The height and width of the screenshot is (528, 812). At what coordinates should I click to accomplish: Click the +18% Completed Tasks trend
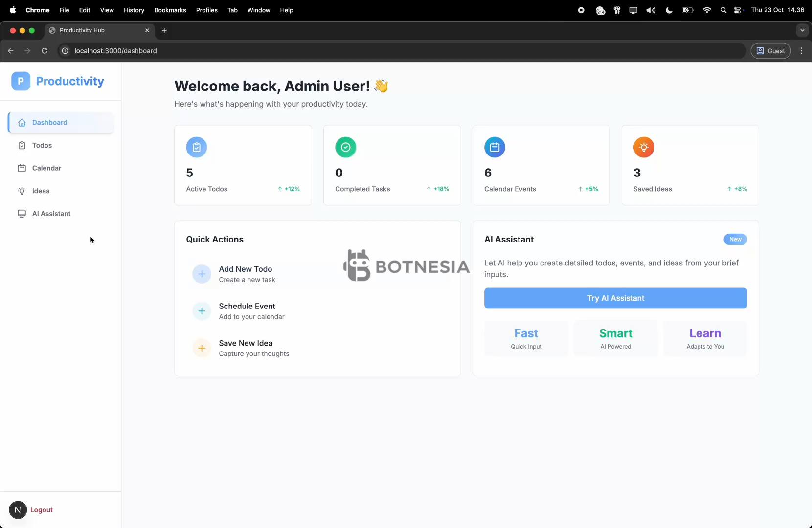[x=437, y=189]
